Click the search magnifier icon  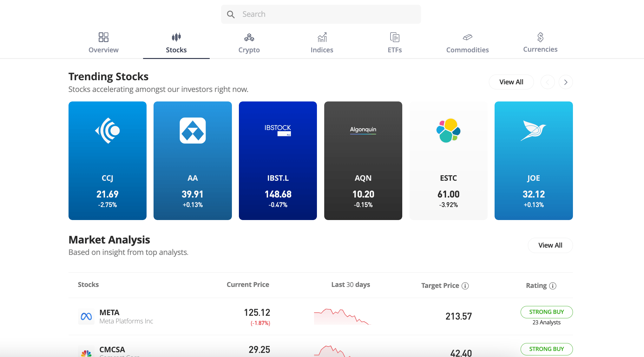coord(231,14)
